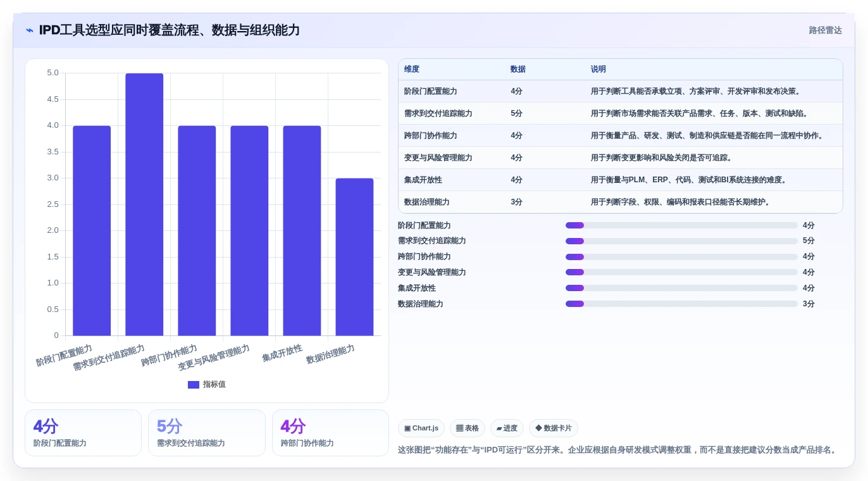Click the 需求到交付追踪能力 tallest bar
The image size is (868, 481).
(144, 204)
